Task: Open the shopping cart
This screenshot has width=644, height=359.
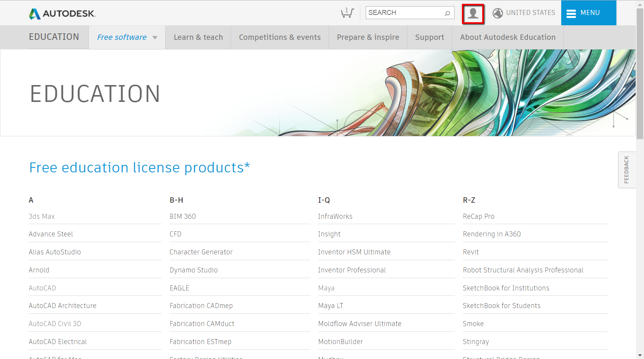Action: [x=347, y=13]
